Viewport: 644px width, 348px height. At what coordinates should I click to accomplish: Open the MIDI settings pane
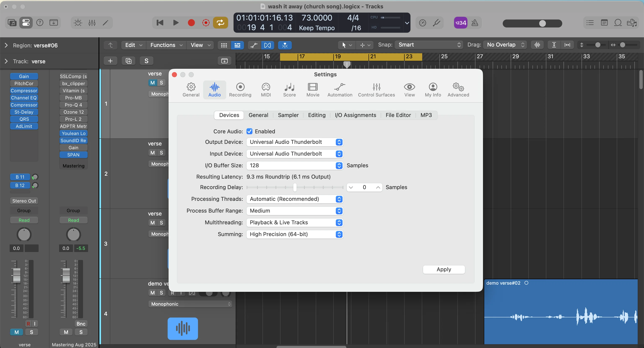coord(265,90)
